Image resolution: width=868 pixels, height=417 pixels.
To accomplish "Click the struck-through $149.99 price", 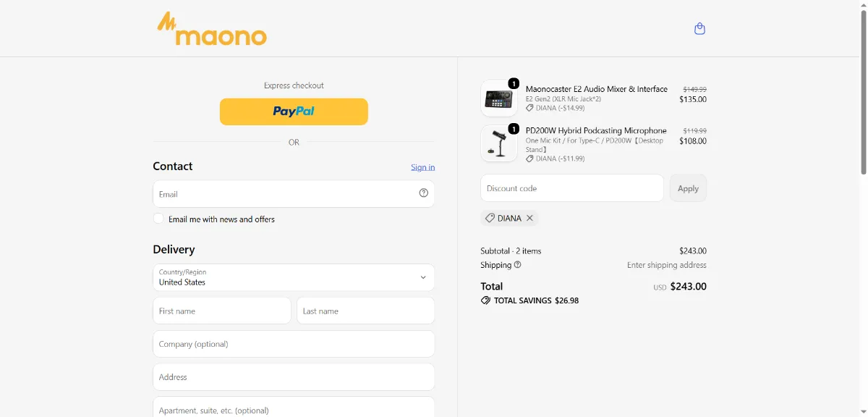I will coord(694,90).
